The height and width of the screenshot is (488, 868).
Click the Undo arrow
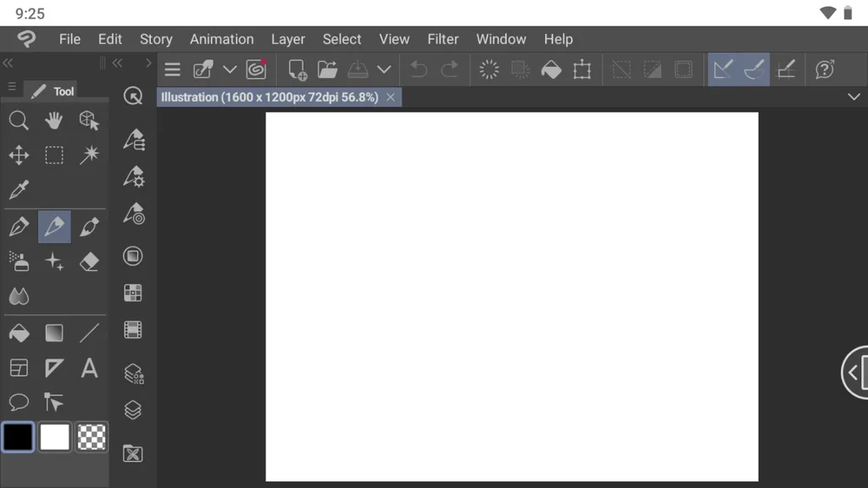pyautogui.click(x=419, y=69)
